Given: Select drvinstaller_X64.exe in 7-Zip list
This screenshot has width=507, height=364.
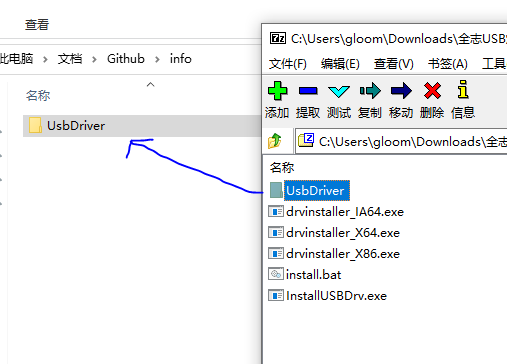Looking at the screenshot, I should click(x=343, y=233).
